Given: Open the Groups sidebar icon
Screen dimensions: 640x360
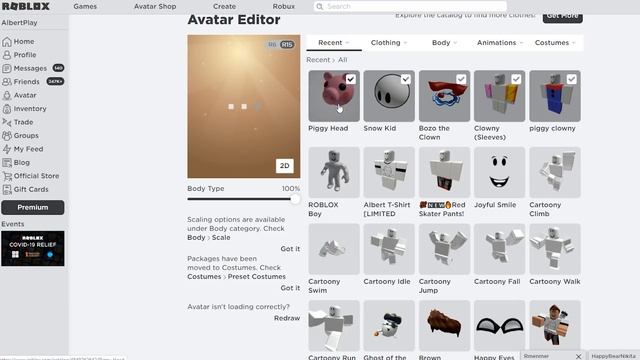Looking at the screenshot, I should 7,136.
